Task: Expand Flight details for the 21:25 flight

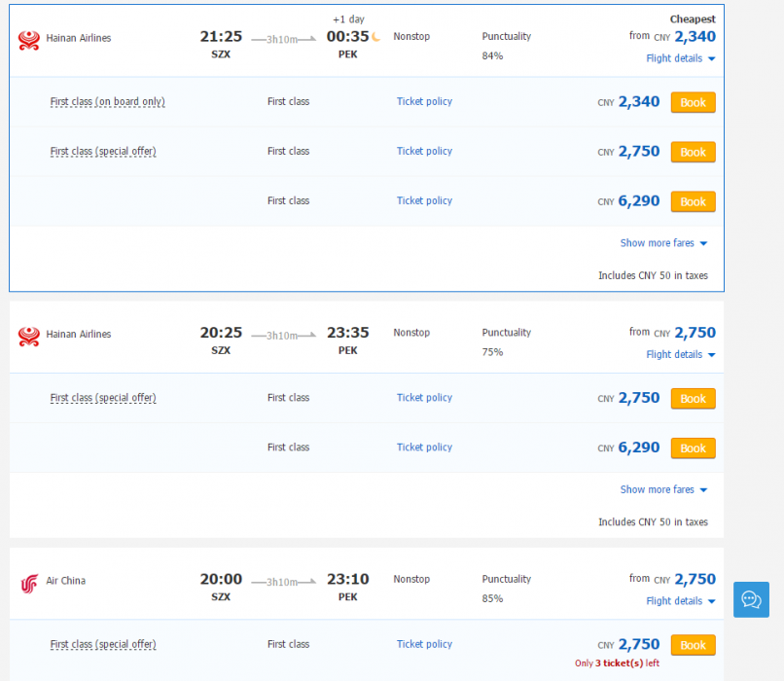Action: pyautogui.click(x=680, y=58)
